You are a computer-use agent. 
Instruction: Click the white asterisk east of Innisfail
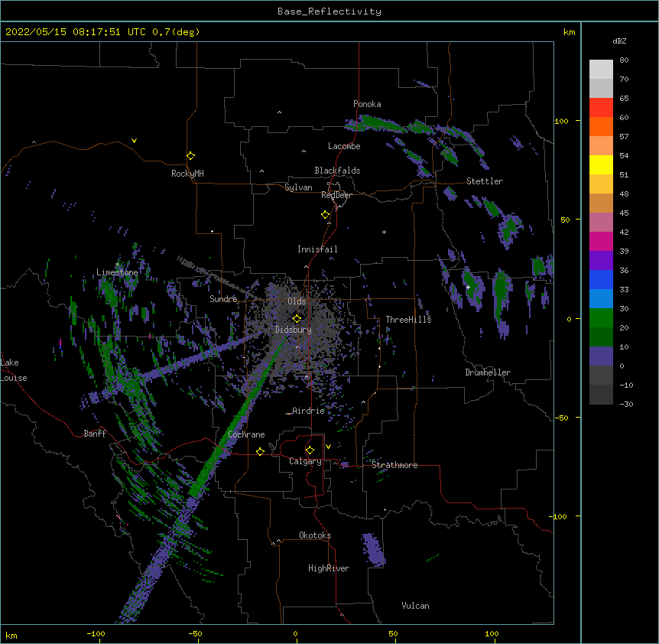click(x=384, y=232)
